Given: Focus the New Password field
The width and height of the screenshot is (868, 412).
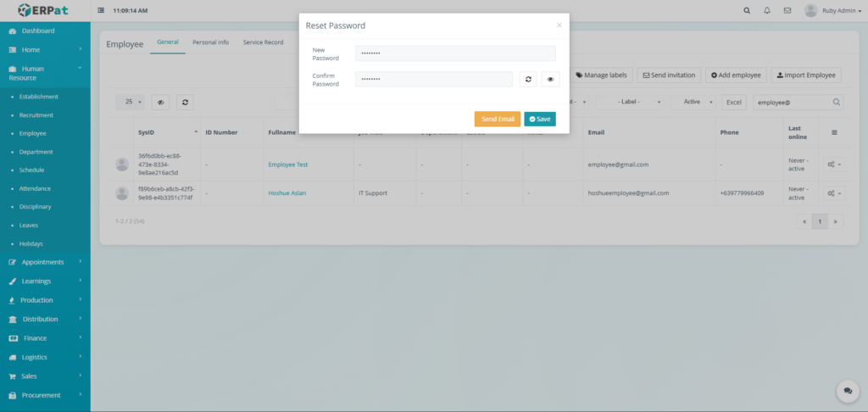Looking at the screenshot, I should pyautogui.click(x=455, y=53).
